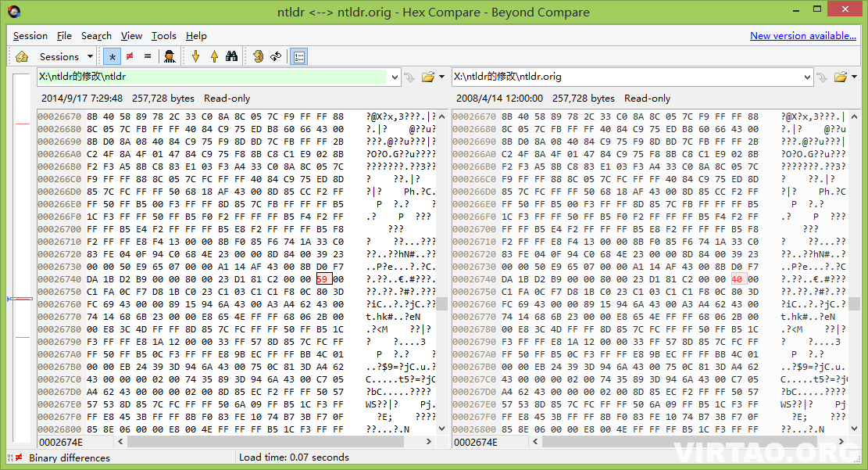
Task: Click right pane 257,728 bytes label
Action: [x=584, y=98]
